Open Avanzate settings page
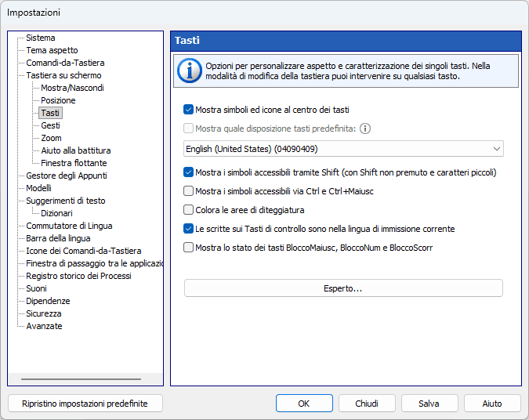The image size is (529, 420). pyautogui.click(x=44, y=326)
